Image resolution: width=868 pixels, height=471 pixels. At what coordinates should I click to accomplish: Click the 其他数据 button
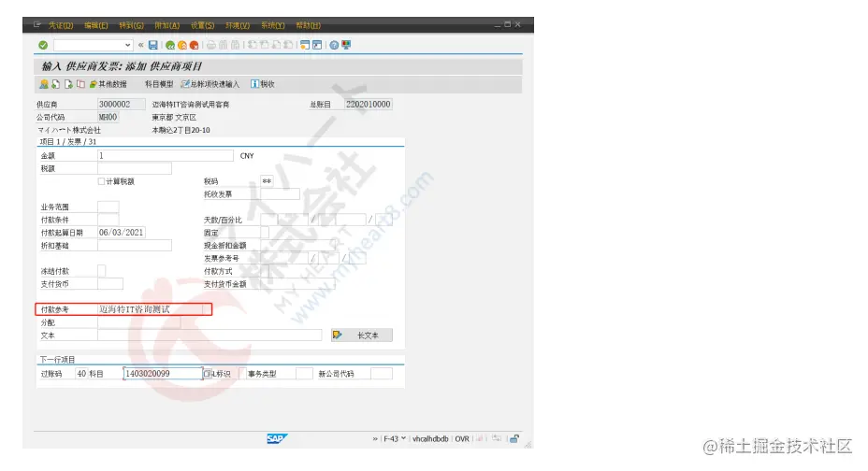coord(108,84)
